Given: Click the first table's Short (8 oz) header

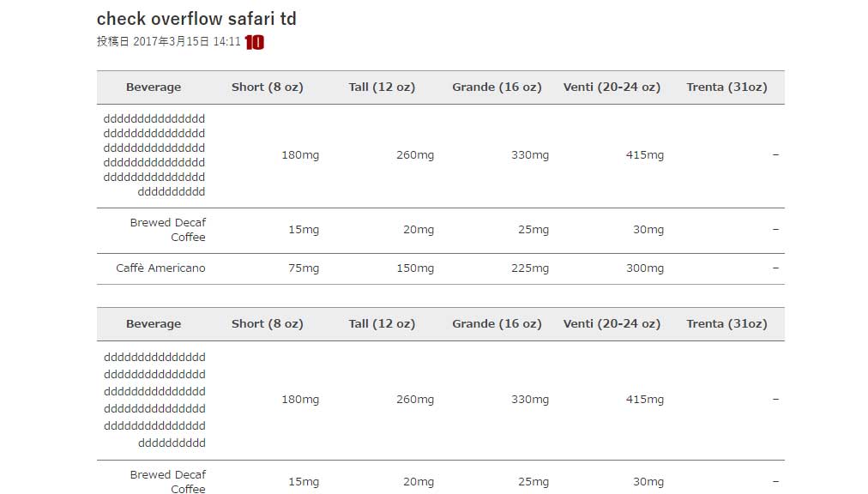Looking at the screenshot, I should (268, 87).
